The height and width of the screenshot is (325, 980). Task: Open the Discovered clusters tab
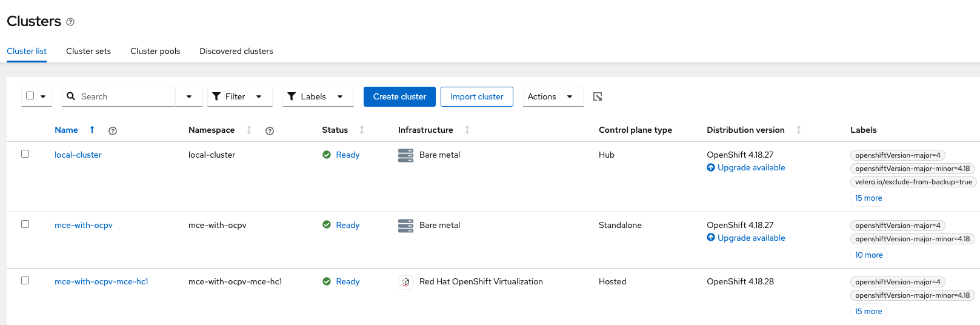click(x=236, y=51)
